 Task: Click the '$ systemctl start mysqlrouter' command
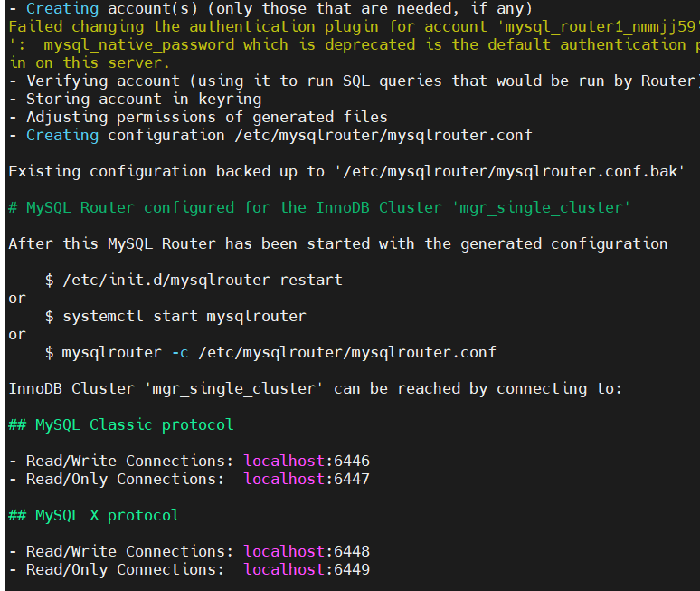tap(175, 316)
